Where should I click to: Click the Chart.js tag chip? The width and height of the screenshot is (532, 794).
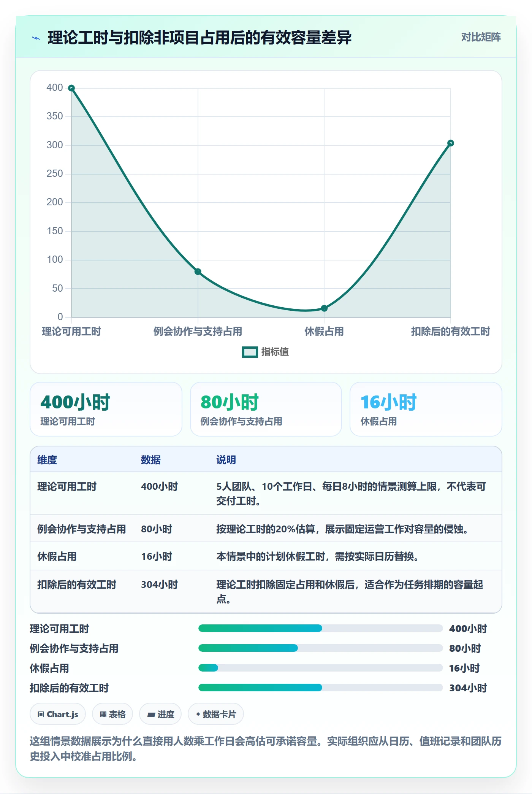58,714
